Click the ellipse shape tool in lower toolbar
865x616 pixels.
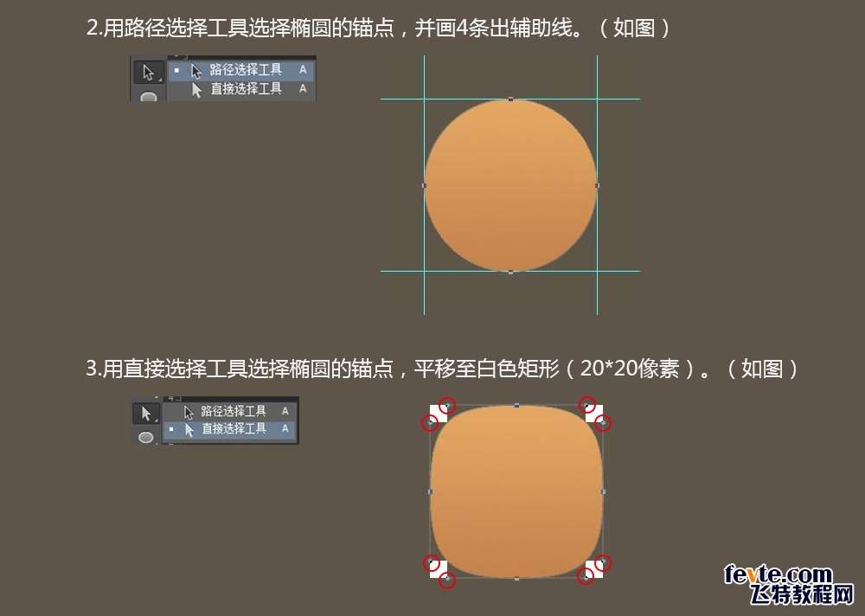[x=146, y=437]
